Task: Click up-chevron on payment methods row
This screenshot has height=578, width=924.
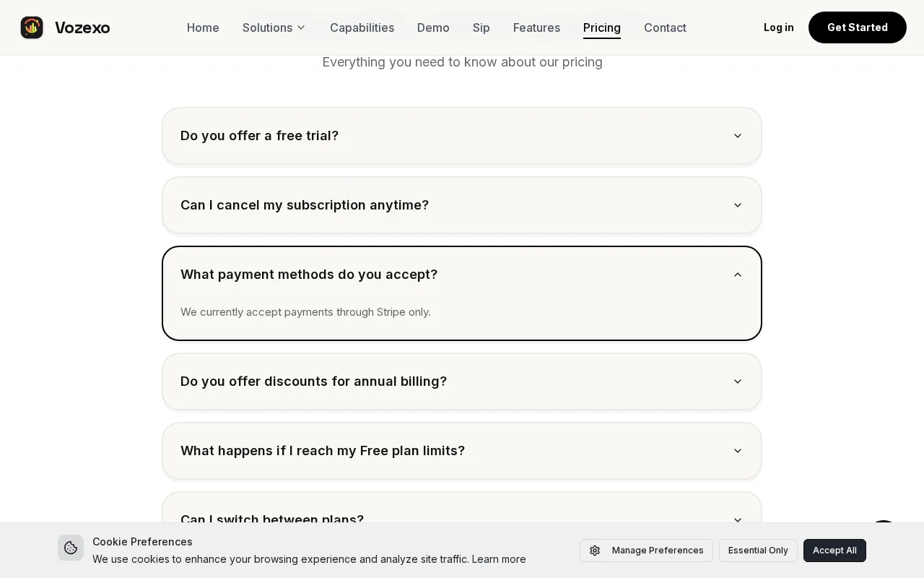Action: pos(738,275)
